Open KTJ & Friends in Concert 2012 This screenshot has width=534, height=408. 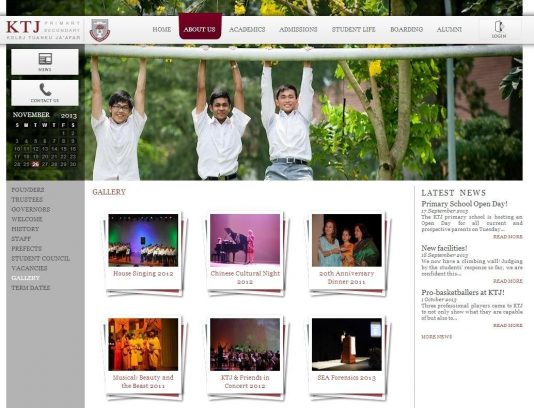(x=245, y=344)
